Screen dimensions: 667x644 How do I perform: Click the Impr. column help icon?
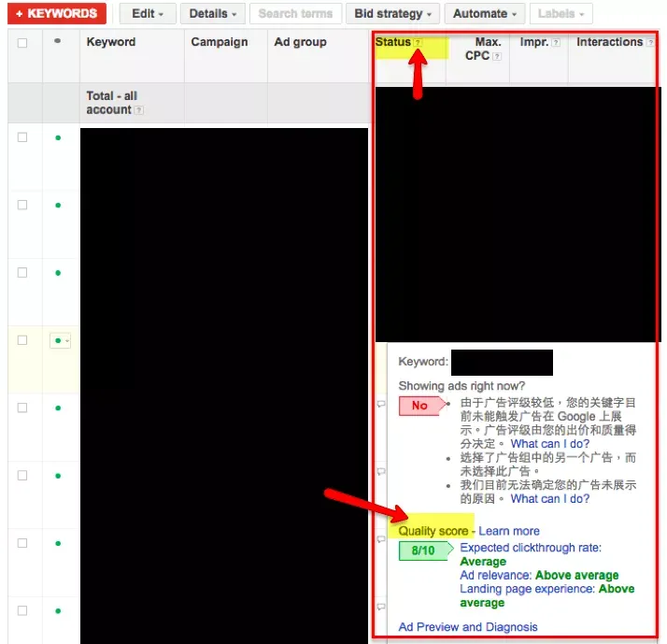[556, 43]
